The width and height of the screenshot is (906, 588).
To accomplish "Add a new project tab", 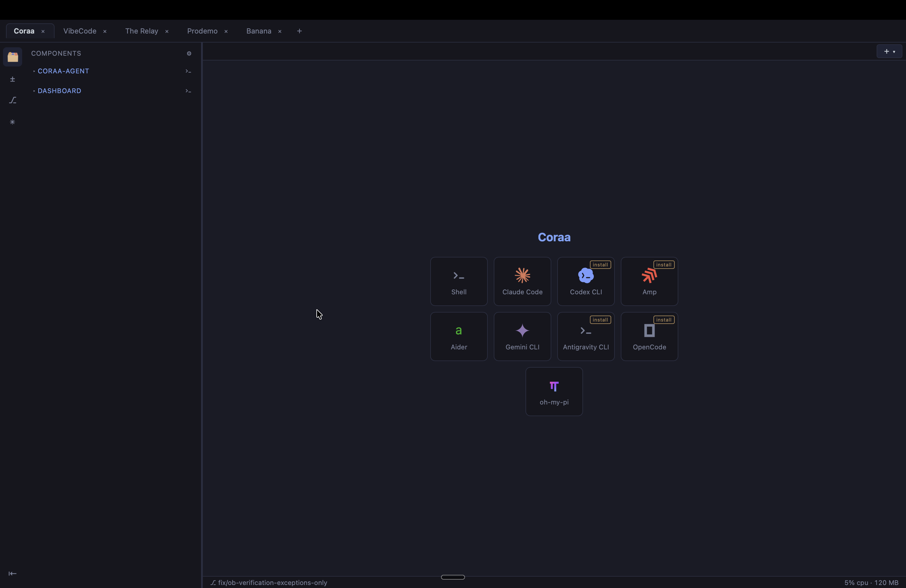I will pyautogui.click(x=299, y=31).
